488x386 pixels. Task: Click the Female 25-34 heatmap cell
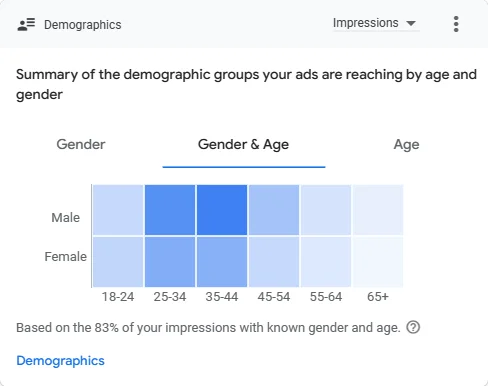(170, 262)
